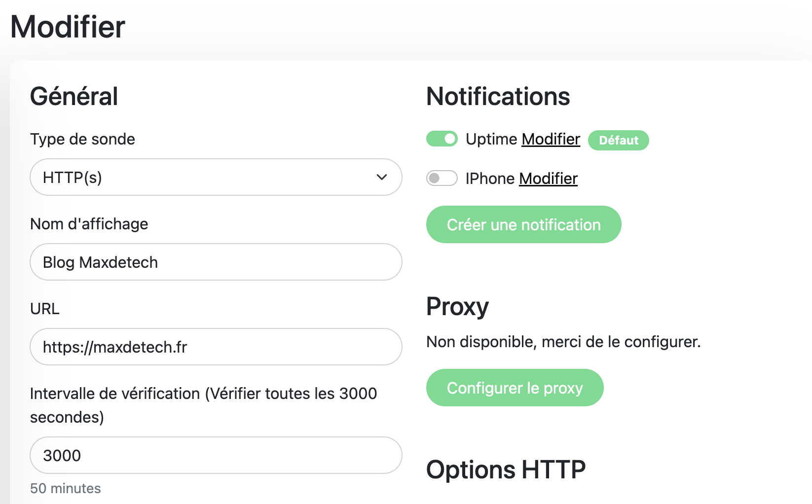Open Modifier link next to Uptime
The height and width of the screenshot is (504, 812).
551,139
